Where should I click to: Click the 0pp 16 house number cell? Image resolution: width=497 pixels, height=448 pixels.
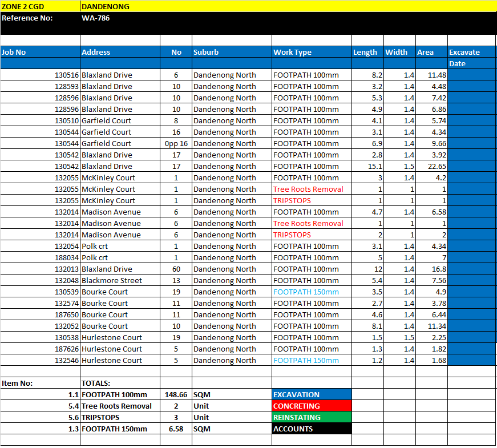pyautogui.click(x=176, y=143)
